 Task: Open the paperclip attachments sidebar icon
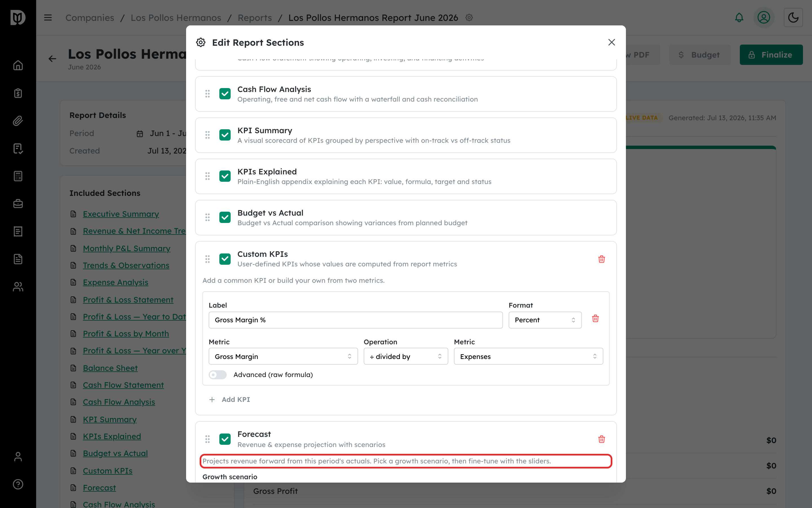click(18, 121)
